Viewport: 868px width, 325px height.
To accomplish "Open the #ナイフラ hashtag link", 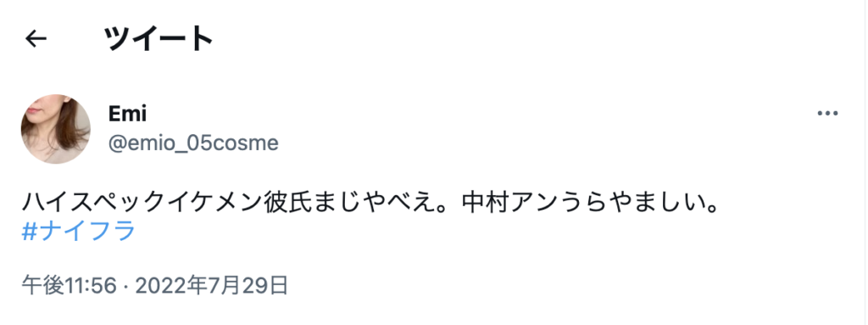I will click(x=79, y=232).
